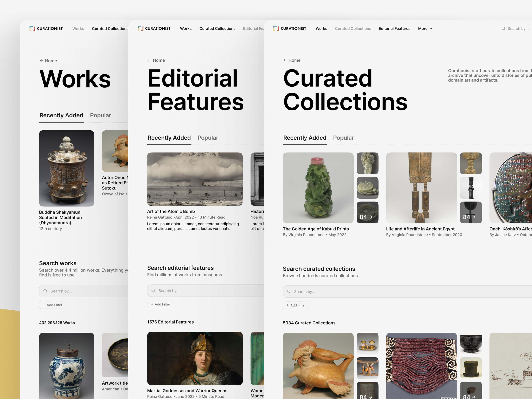532x399 pixels.
Task: Switch to Popular tab in Editorial Features window
Action: click(x=208, y=138)
